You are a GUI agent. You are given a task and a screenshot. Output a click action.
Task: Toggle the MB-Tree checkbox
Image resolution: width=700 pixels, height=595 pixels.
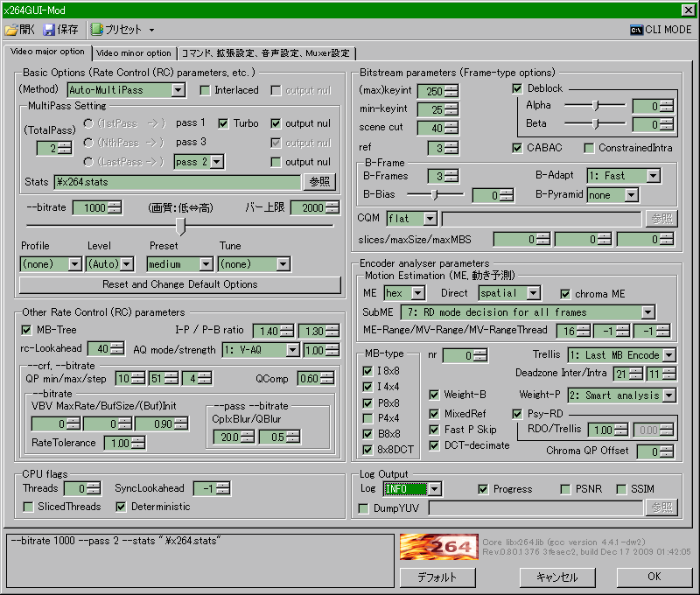click(26, 330)
